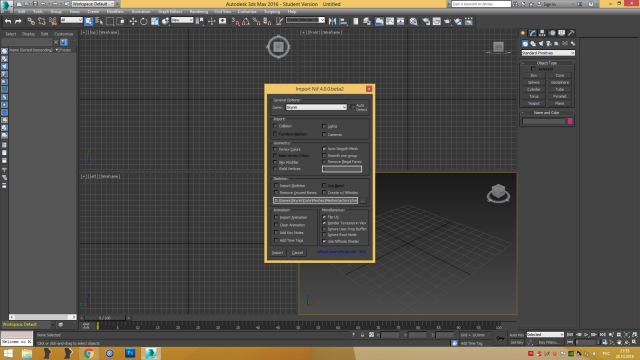This screenshot has width=640, height=360.
Task: Open the Modify tab in command panel
Action: click(533, 33)
